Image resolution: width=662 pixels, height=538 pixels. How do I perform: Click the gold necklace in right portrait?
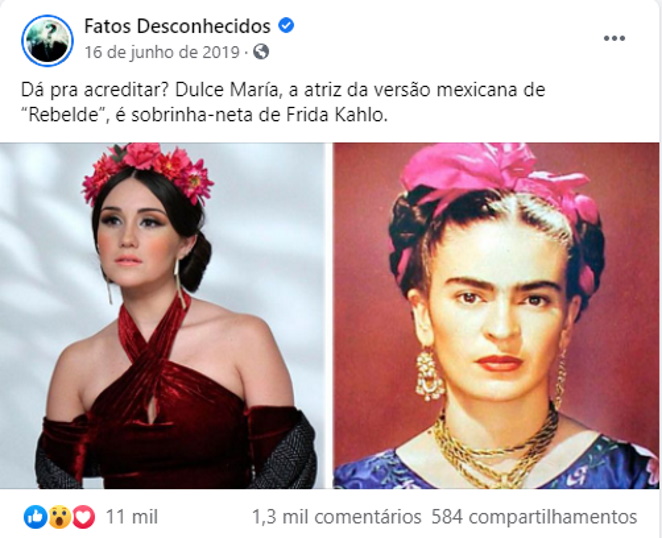click(x=496, y=447)
